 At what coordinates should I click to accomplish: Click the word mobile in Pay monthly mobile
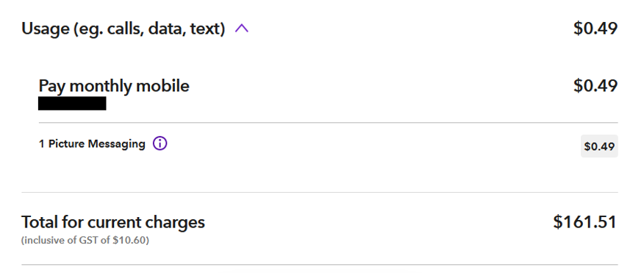[162, 86]
